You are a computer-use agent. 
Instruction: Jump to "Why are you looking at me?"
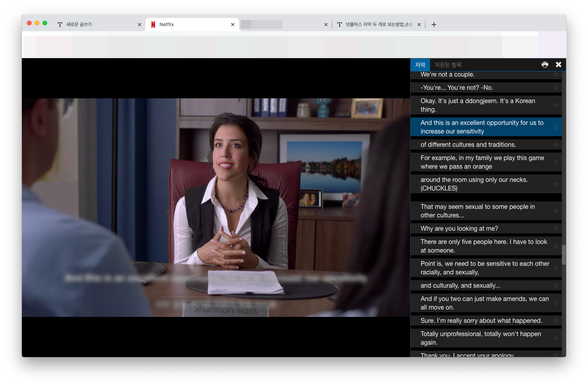pyautogui.click(x=486, y=228)
